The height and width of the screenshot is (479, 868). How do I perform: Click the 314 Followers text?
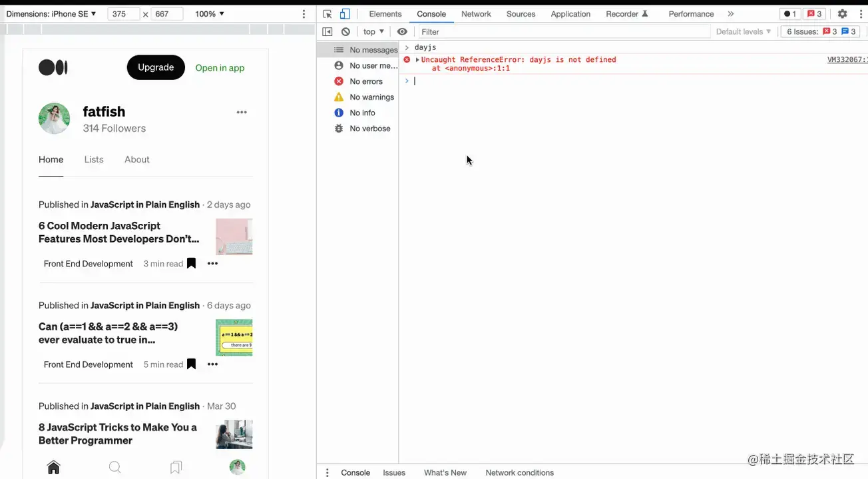(x=114, y=129)
